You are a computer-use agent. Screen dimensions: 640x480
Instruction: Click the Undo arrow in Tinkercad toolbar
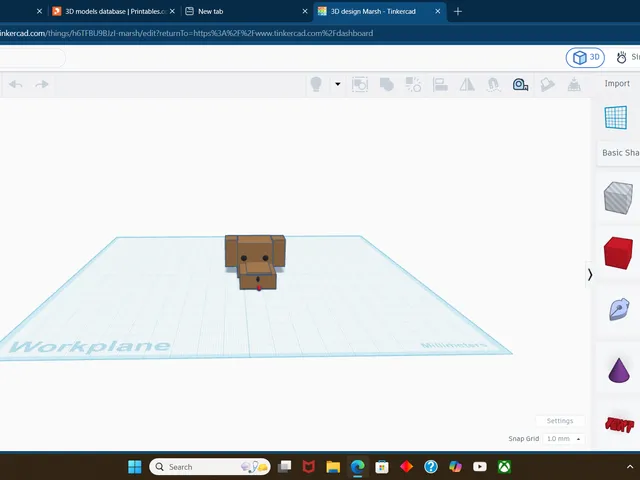tap(16, 84)
